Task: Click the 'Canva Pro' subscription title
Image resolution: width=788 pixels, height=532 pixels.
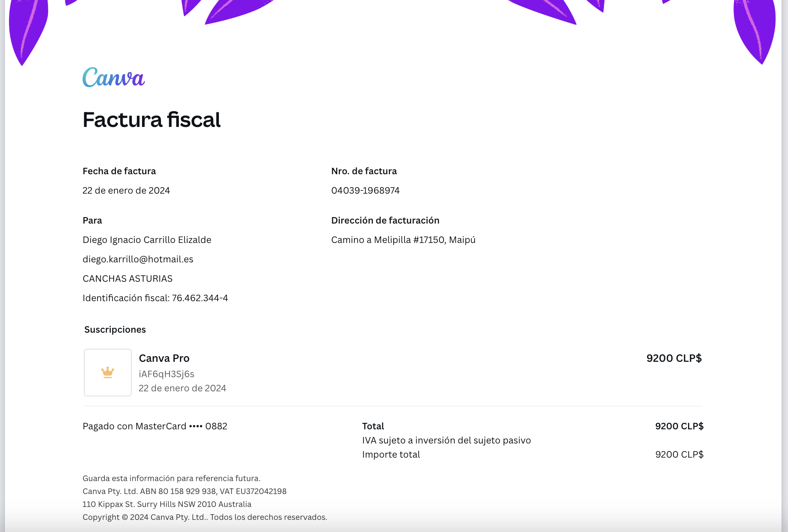Action: coord(164,358)
